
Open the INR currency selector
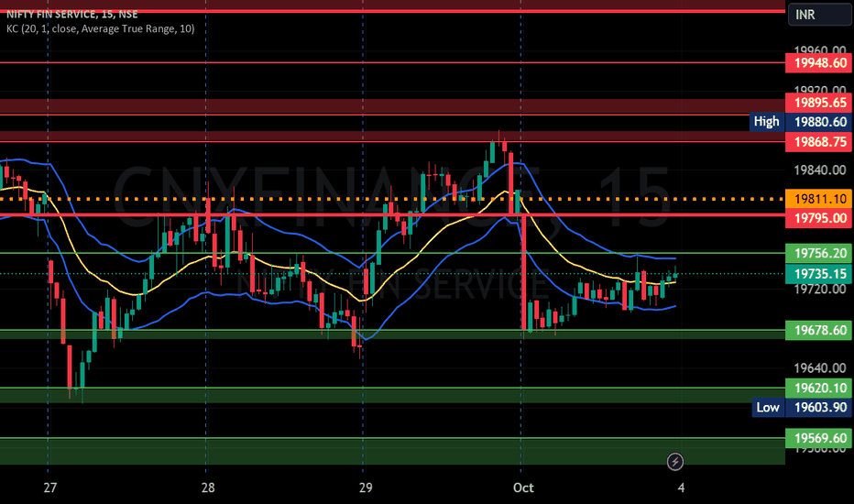tap(819, 14)
